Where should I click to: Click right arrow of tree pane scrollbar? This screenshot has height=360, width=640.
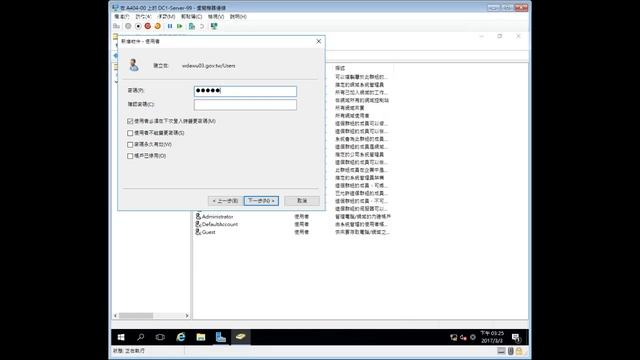pyautogui.click(x=187, y=316)
